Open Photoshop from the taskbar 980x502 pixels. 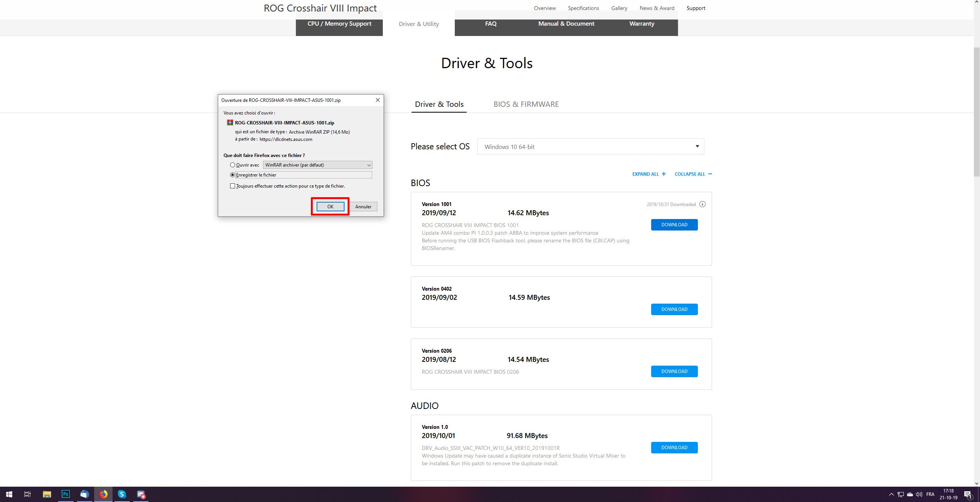click(66, 494)
